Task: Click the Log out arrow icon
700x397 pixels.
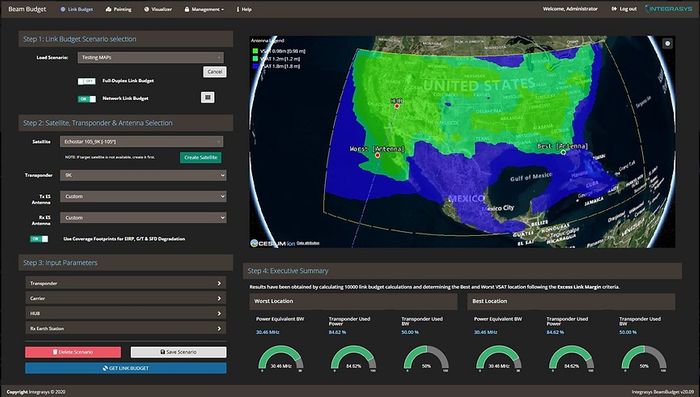Action: [614, 9]
